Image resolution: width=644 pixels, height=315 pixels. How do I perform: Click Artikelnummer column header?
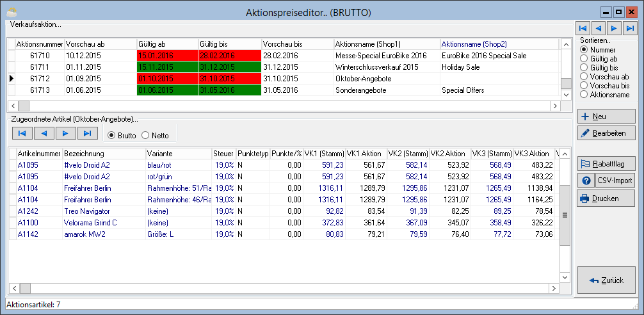39,154
